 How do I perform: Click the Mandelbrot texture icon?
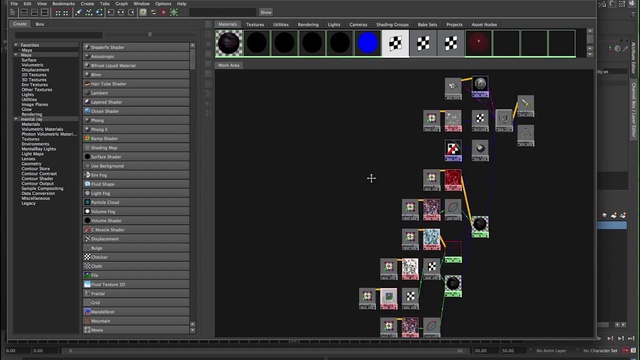[x=87, y=312]
